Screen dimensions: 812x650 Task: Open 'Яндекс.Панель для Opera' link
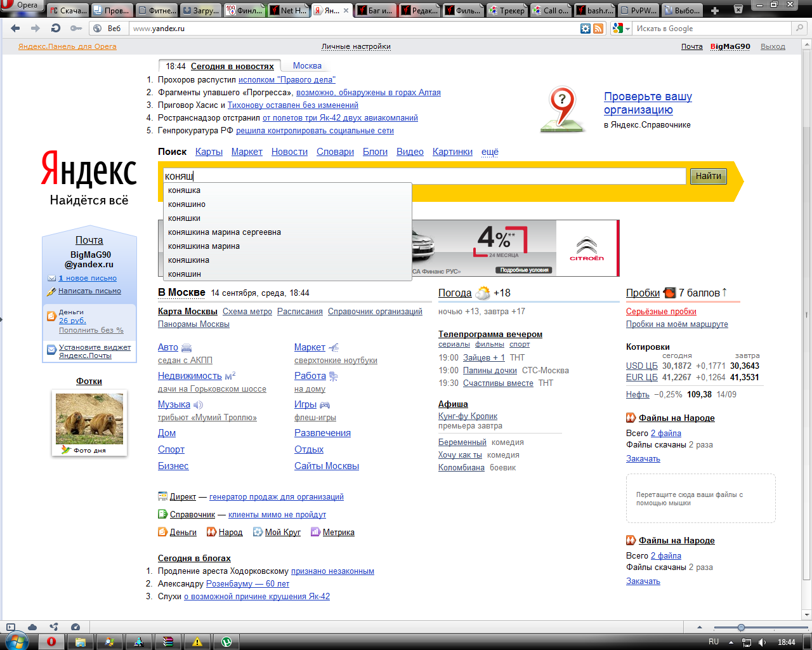click(67, 46)
